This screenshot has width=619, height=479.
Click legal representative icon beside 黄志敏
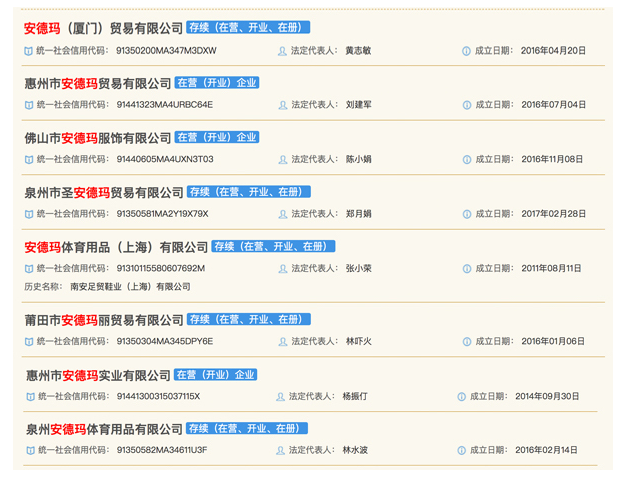(282, 51)
